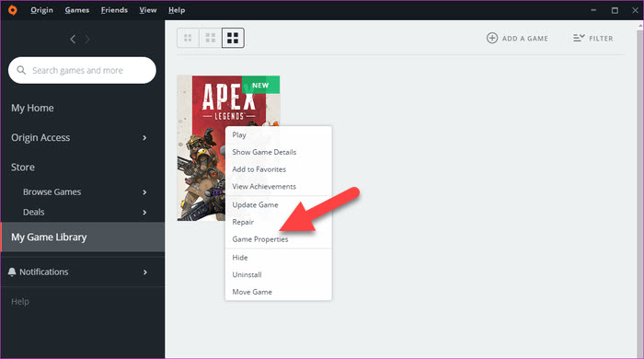Open Notifications in the sidebar
This screenshot has width=644, height=359.
44,272
